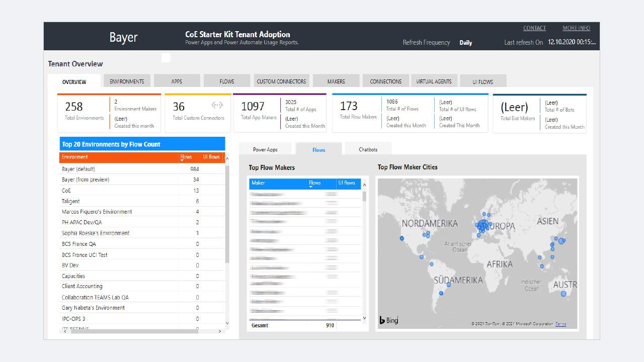Go to the Apps tab

177,81
